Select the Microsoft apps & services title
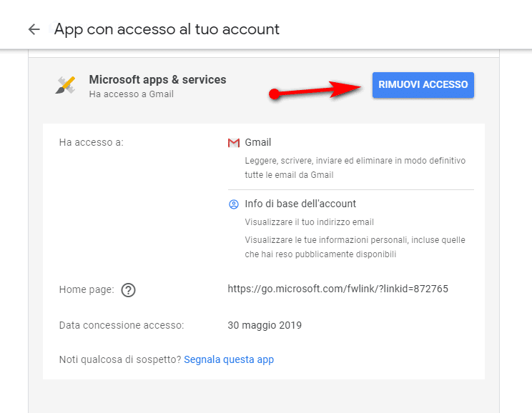 157,80
